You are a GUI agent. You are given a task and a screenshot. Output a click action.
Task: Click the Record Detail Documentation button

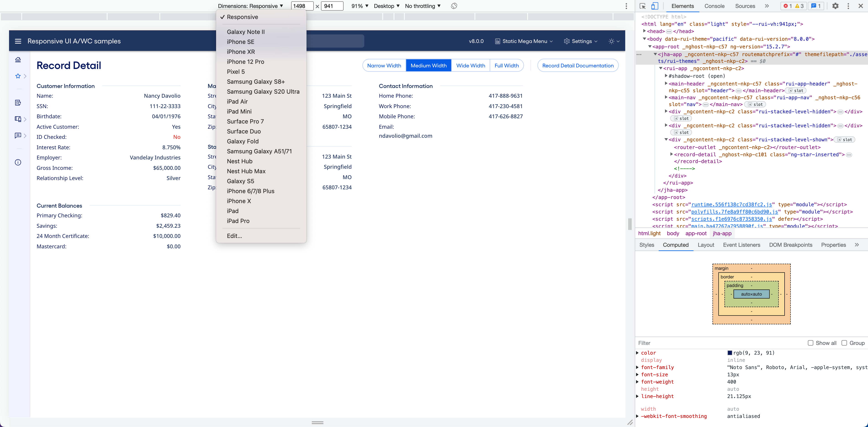[x=578, y=65]
